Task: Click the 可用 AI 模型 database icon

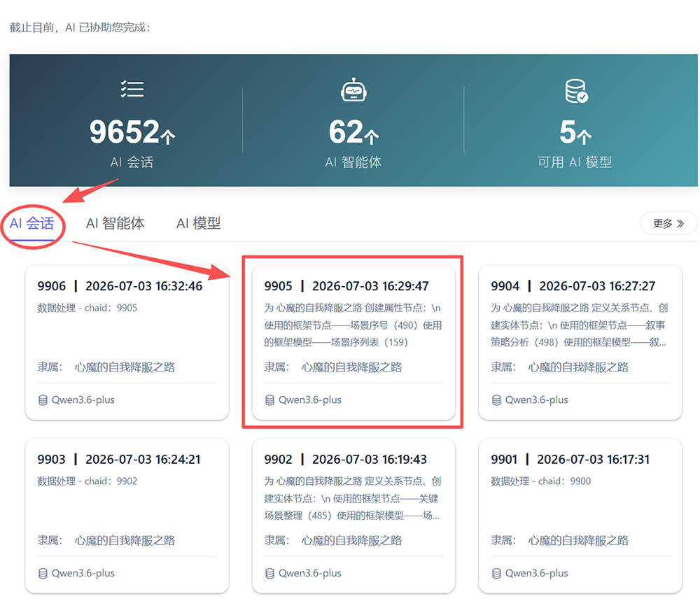Action: [576, 91]
